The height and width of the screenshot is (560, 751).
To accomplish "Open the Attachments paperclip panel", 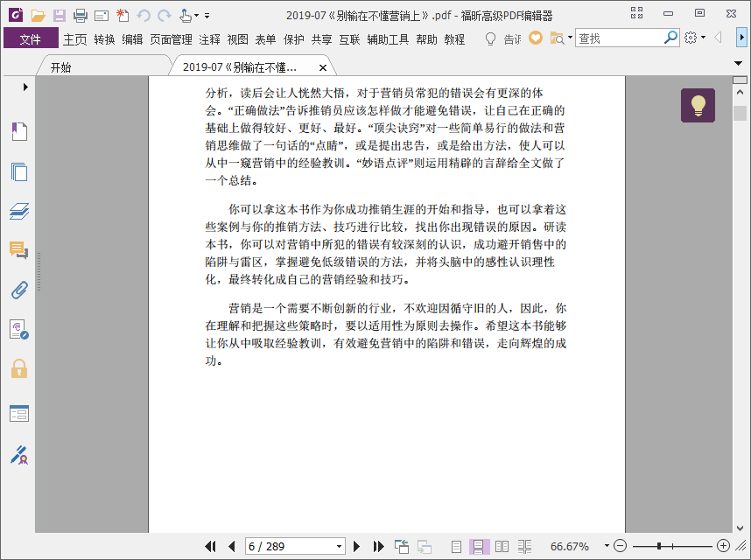I will click(19, 290).
